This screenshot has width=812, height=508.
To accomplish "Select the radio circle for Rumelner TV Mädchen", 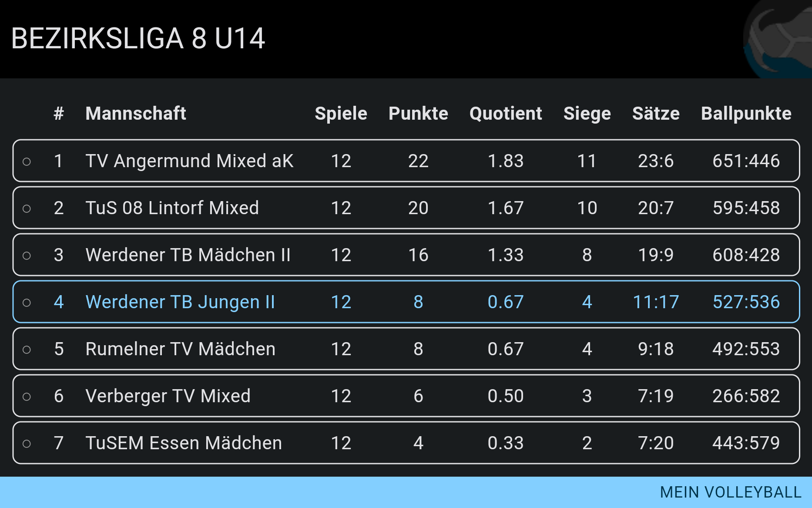I will (27, 350).
